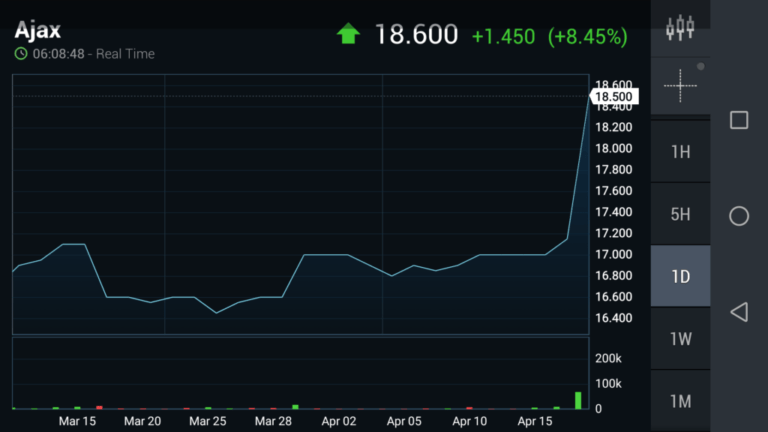This screenshot has width=768, height=432.
Task: Tap the +8.45% percentage change
Action: point(587,37)
